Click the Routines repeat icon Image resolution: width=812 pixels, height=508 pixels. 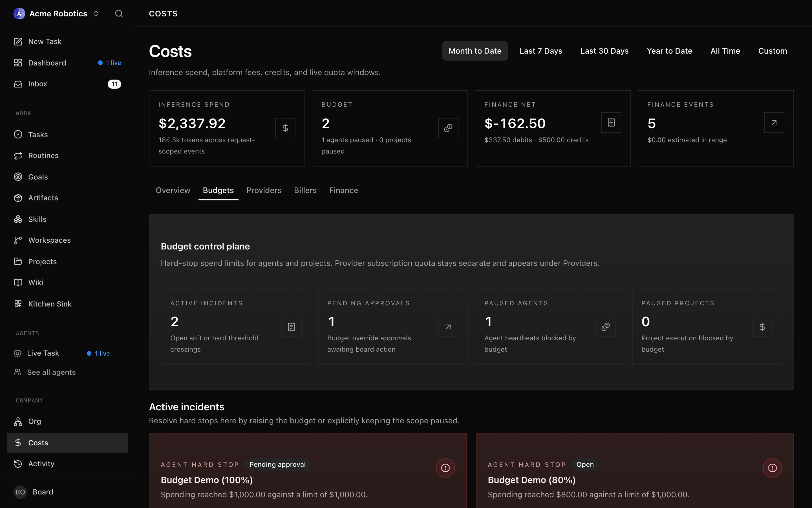[x=18, y=156]
